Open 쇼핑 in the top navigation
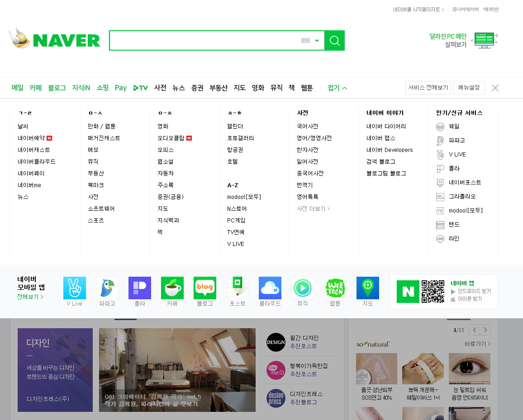 pyautogui.click(x=103, y=88)
